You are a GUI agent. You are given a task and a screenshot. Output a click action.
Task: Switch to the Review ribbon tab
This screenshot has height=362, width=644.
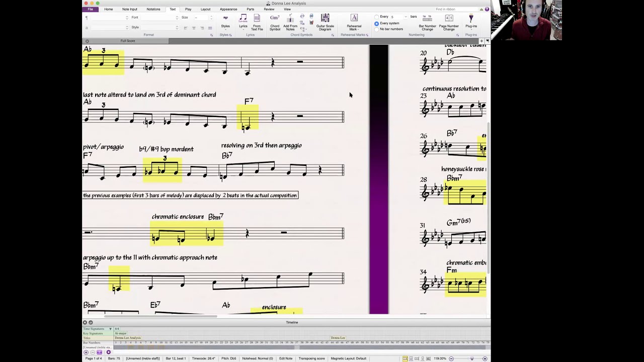(269, 9)
